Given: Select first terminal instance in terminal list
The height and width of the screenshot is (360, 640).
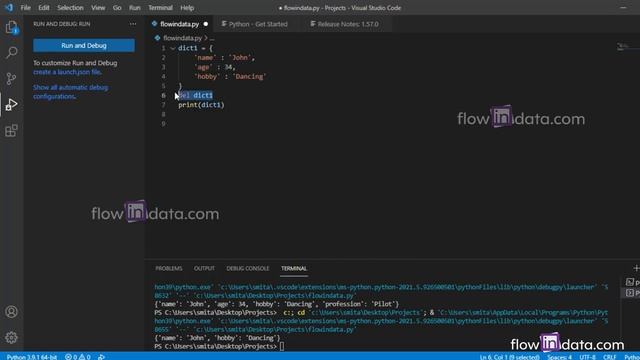Looking at the screenshot, I should 633,282.
